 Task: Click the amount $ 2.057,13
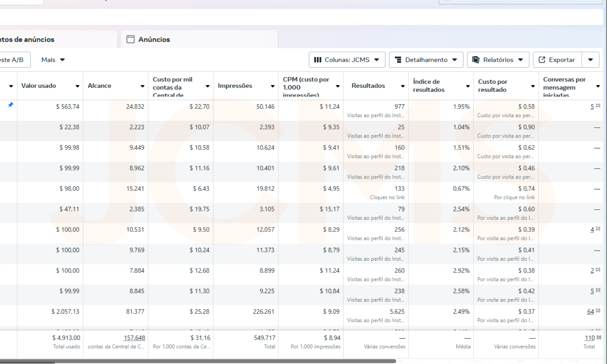click(x=65, y=312)
